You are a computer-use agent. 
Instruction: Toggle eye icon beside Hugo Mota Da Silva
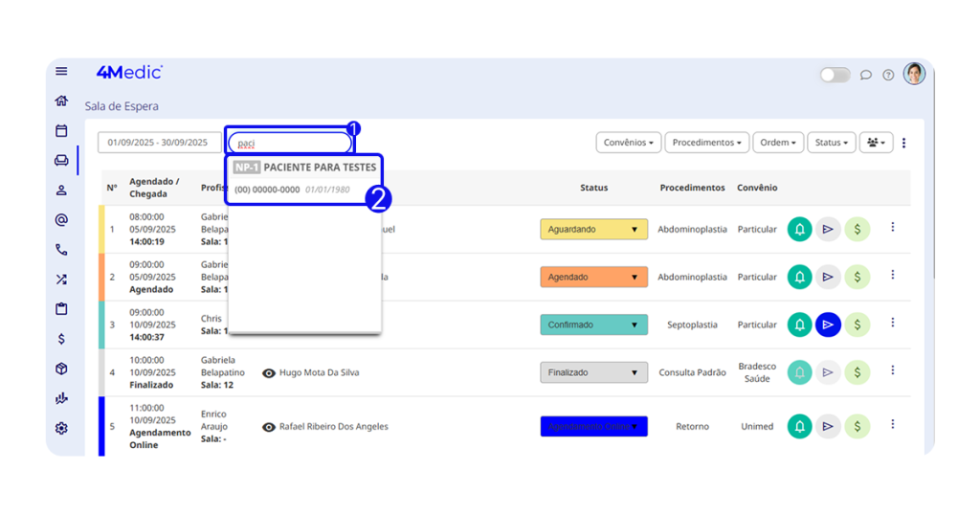(269, 373)
